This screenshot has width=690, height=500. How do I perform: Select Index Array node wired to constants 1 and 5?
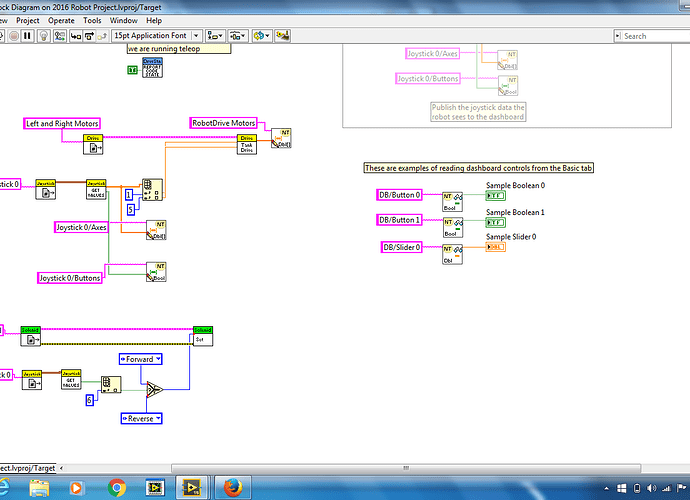(x=152, y=190)
